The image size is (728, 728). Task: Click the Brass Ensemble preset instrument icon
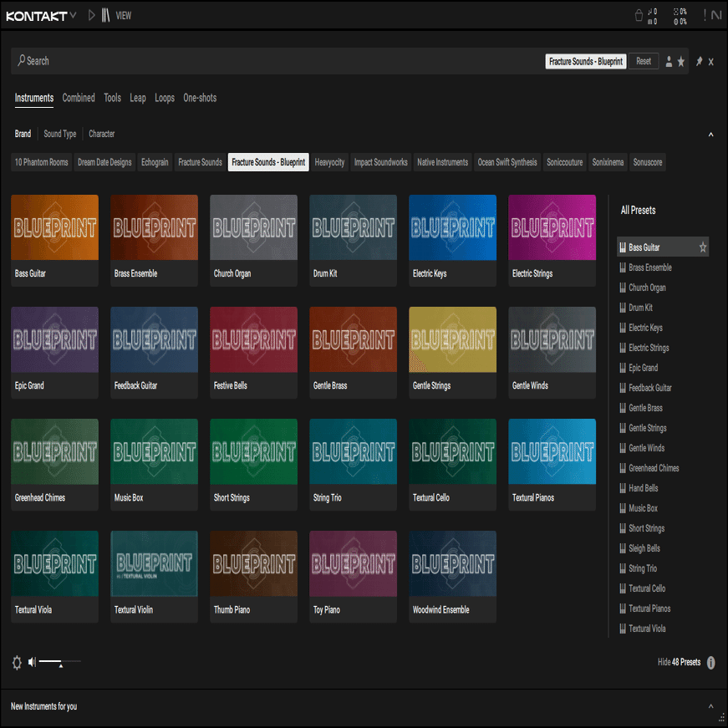pyautogui.click(x=623, y=267)
